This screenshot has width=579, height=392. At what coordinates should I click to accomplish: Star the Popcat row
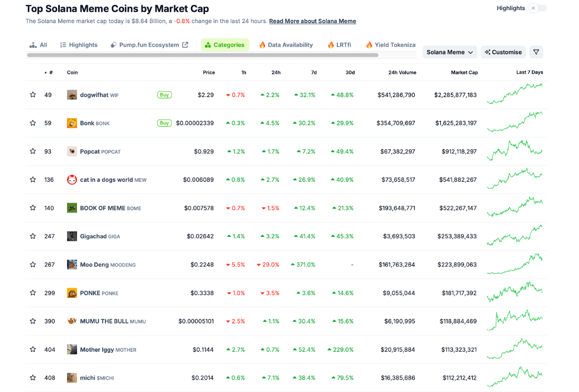(33, 151)
